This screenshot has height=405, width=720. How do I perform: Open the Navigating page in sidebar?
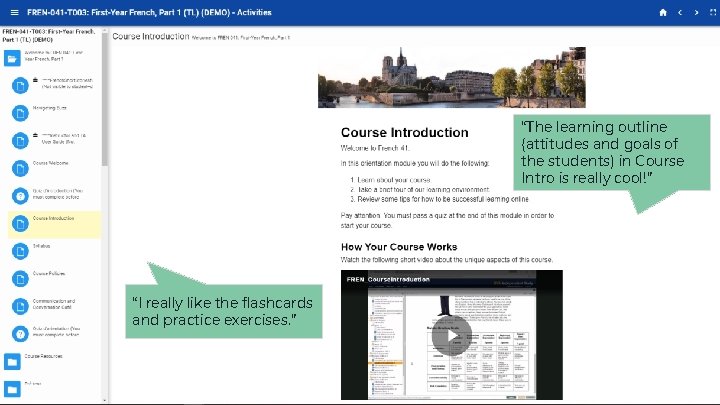pyautogui.click(x=50, y=108)
